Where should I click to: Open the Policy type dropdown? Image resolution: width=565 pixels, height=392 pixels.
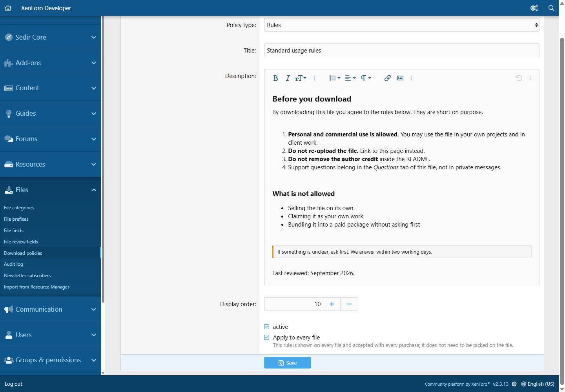tap(402, 25)
